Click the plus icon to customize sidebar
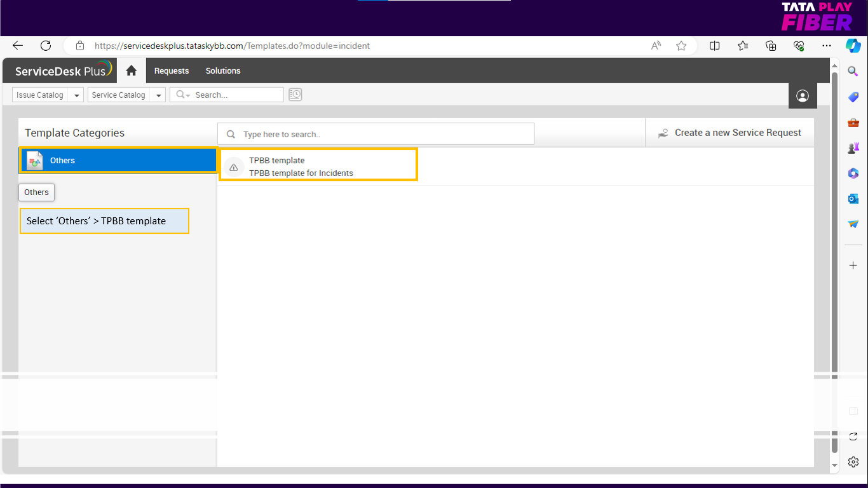 tap(853, 265)
